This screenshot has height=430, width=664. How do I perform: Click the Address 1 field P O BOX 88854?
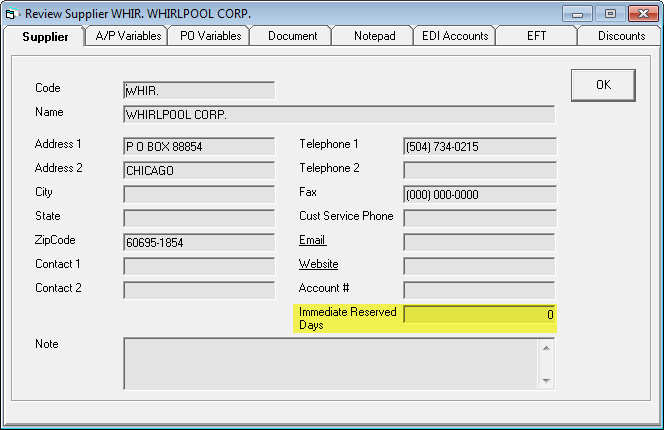pyautogui.click(x=199, y=147)
